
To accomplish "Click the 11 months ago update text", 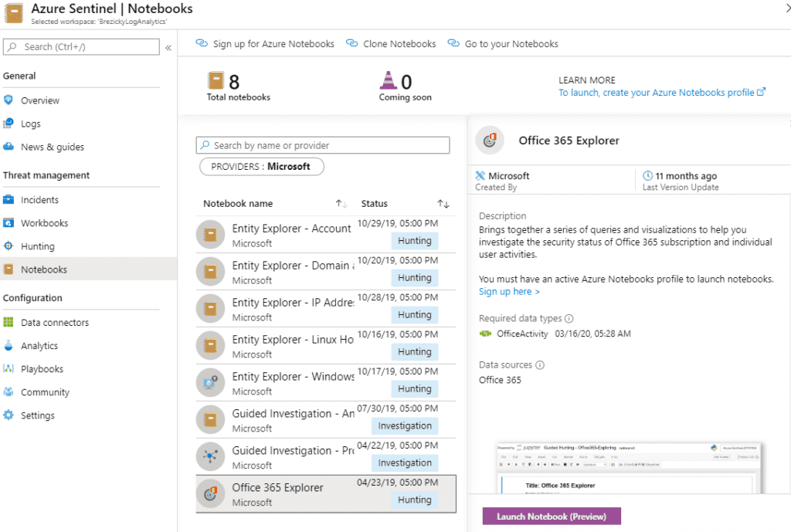I will (686, 176).
